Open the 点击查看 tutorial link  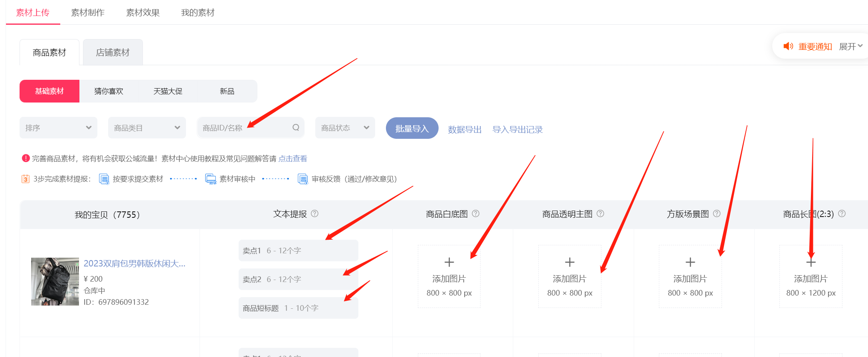tap(293, 159)
